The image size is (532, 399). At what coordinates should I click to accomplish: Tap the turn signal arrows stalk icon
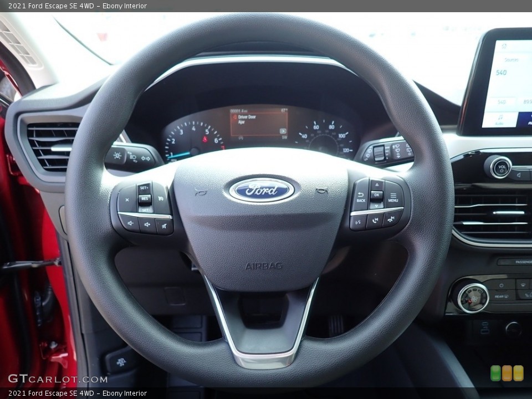(x=146, y=158)
